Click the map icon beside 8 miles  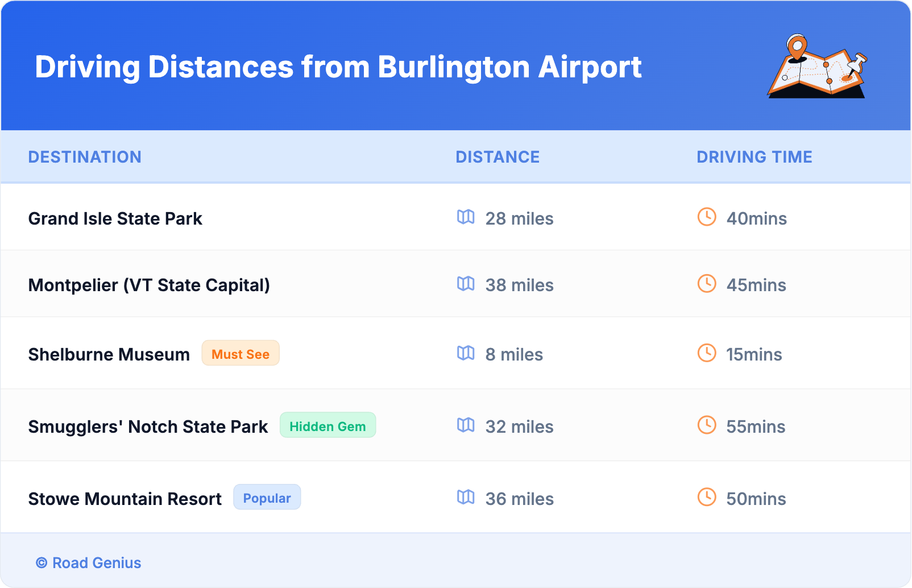tap(466, 354)
